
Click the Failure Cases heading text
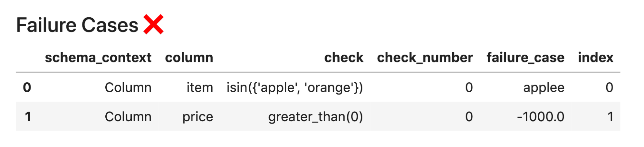[77, 25]
